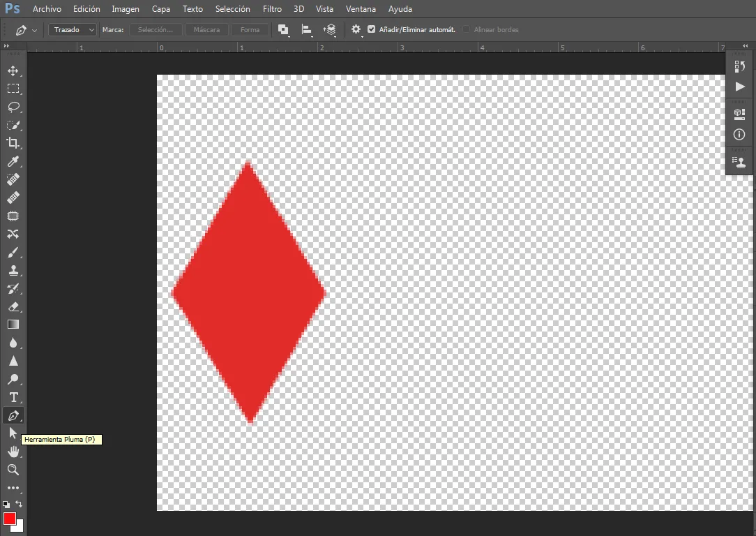Viewport: 756px width, 536px height.
Task: Open the Edit Toolbar three-dots menu
Action: (x=13, y=488)
